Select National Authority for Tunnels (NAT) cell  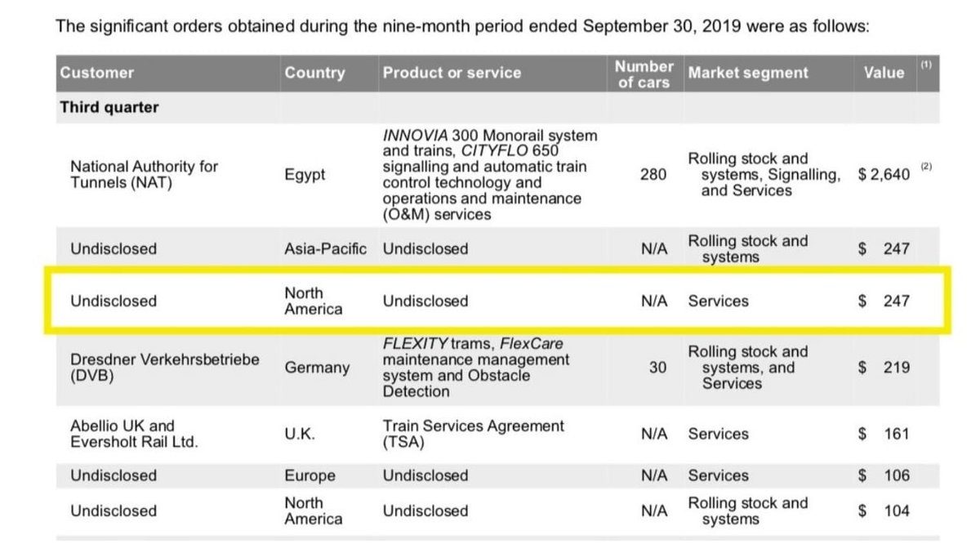(x=145, y=174)
